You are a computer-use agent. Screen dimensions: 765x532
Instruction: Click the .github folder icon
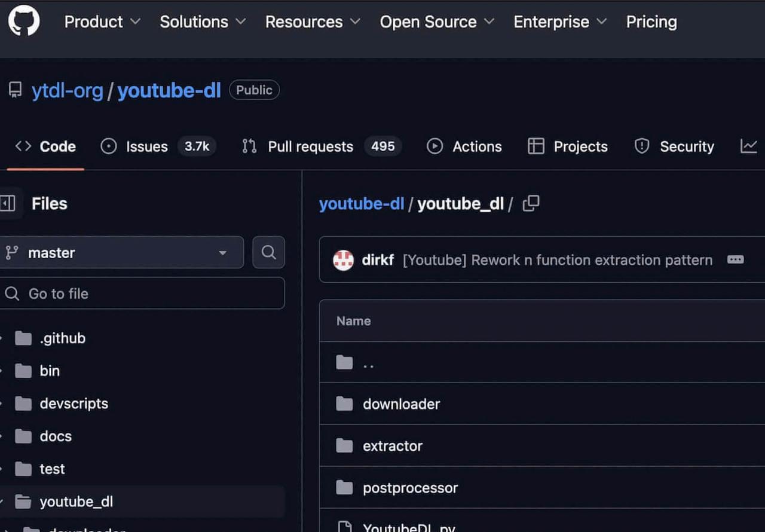(x=23, y=338)
